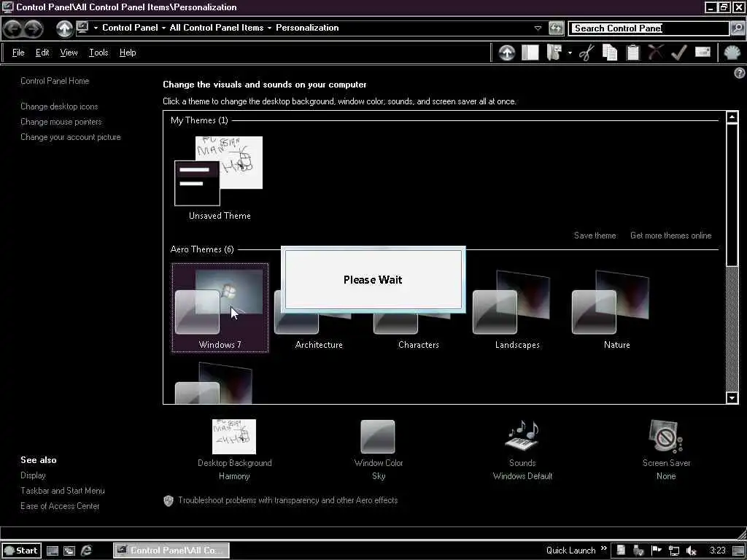Viewport: 747px width, 560px height.
Task: Expand the All Control Panel Items breadcrumb arrow
Action: (270, 28)
